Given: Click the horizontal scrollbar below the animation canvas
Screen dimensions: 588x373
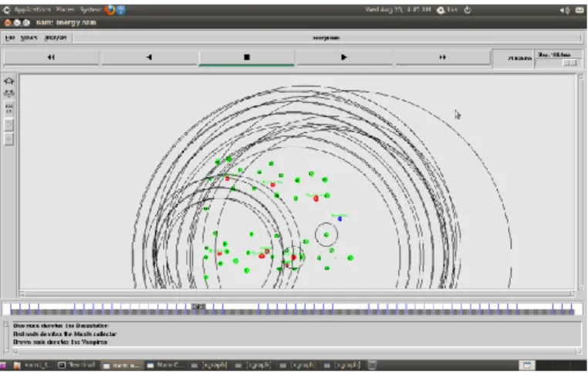Looking at the screenshot, I should pos(296,293).
